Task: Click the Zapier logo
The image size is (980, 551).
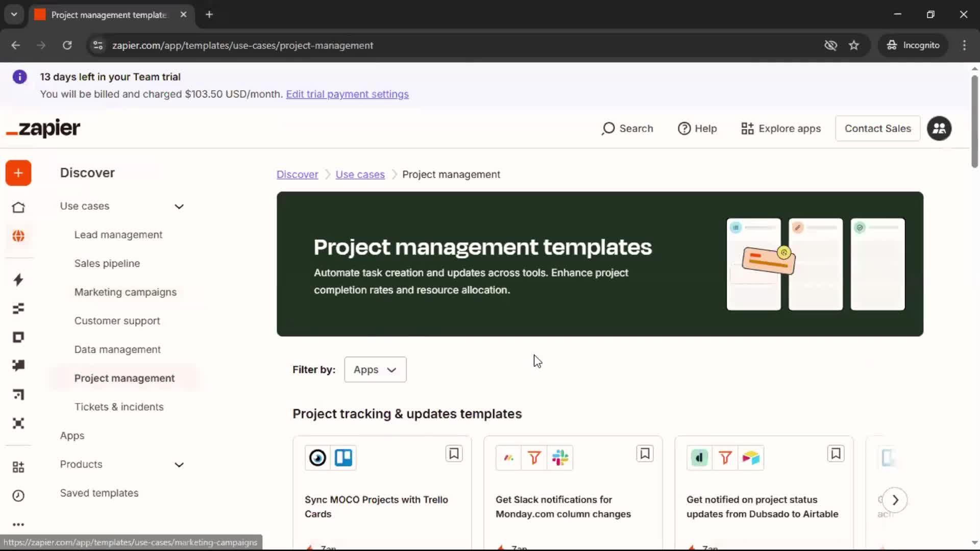Action: point(43,128)
